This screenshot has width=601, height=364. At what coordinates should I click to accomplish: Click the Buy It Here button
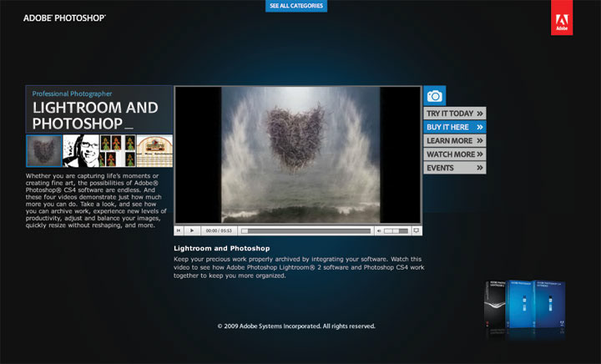pyautogui.click(x=455, y=127)
